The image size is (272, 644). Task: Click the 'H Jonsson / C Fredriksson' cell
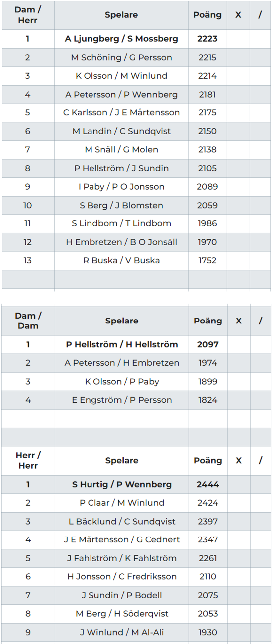[121, 577]
